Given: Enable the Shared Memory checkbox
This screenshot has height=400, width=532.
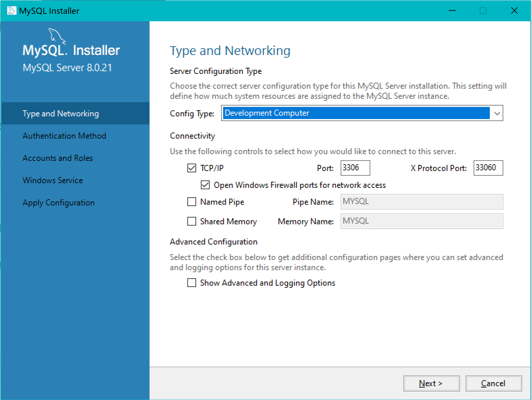Looking at the screenshot, I should pyautogui.click(x=191, y=221).
